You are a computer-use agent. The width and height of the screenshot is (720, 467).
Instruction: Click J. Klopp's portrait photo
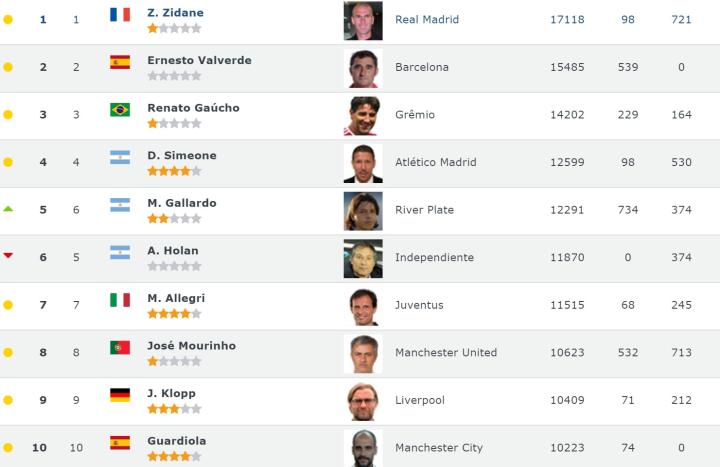[363, 400]
